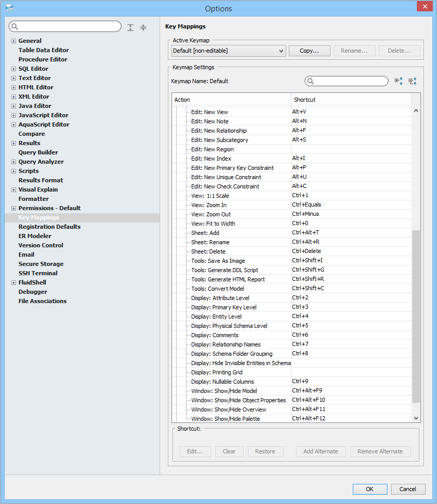The image size is (437, 504).
Task: Click collapse-all icon in Keymap Settings
Action: (413, 81)
